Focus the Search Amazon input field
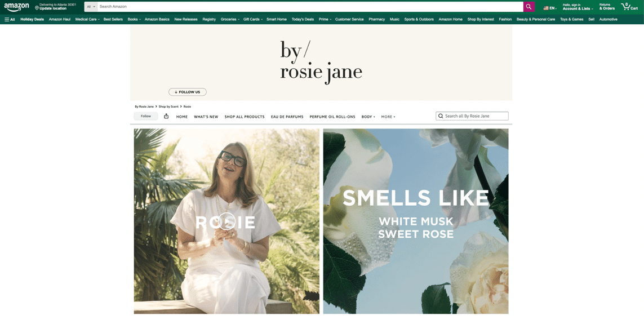The width and height of the screenshot is (644, 324). tap(310, 7)
